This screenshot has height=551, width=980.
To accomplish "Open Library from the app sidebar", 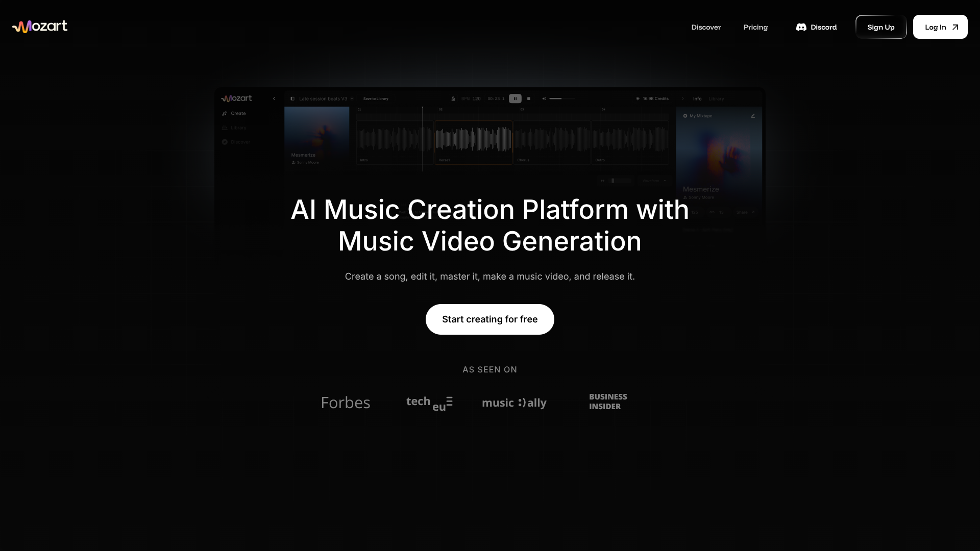I will (238, 128).
